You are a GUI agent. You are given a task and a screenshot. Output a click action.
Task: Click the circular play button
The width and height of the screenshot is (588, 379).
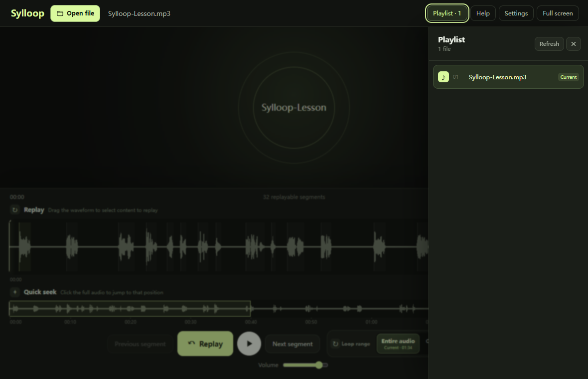(x=249, y=344)
